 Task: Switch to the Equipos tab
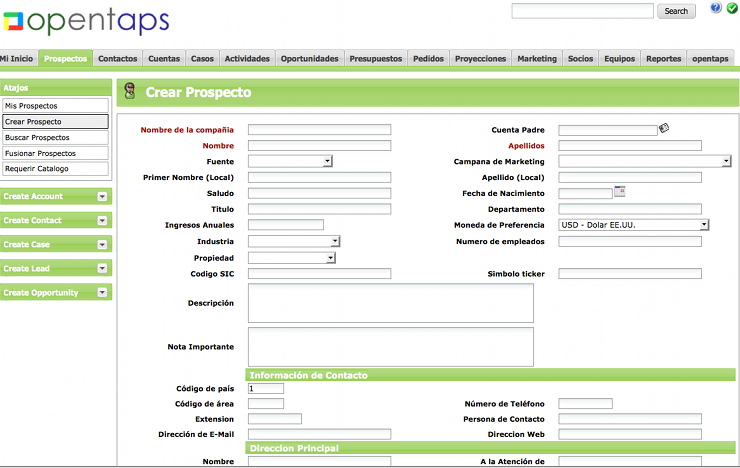point(620,59)
